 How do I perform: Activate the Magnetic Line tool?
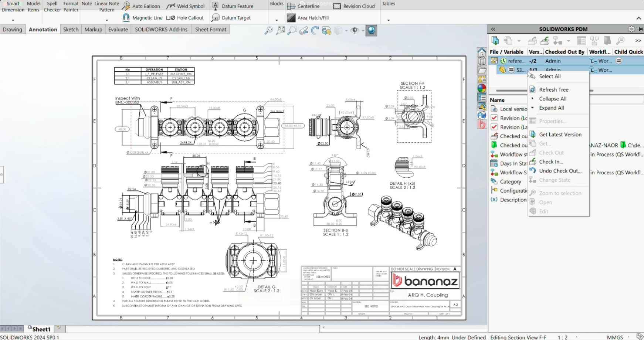tap(142, 18)
